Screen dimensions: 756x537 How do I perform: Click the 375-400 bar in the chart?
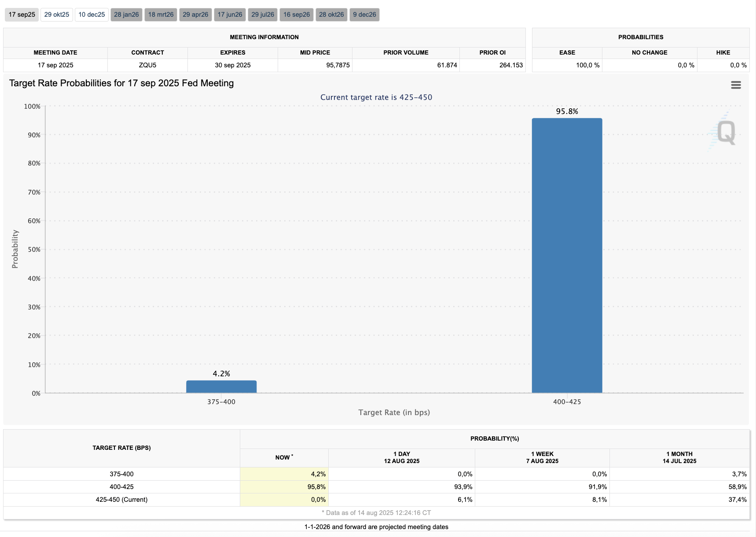221,386
